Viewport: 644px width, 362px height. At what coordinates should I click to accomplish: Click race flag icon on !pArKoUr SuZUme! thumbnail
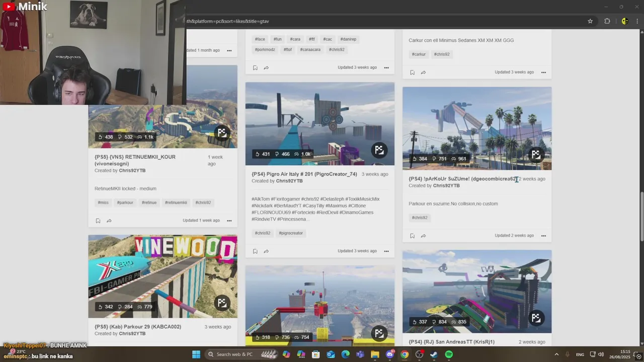click(536, 154)
